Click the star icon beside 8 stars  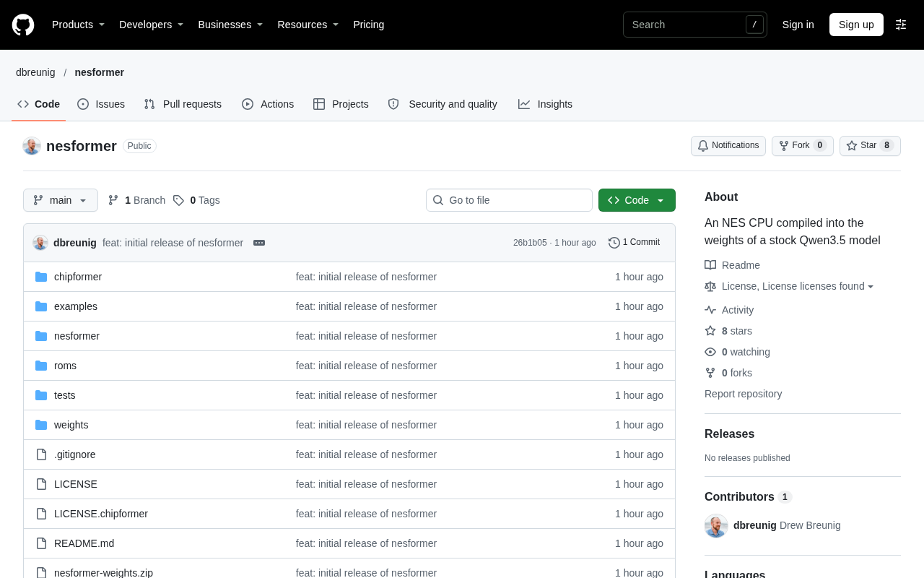(710, 331)
